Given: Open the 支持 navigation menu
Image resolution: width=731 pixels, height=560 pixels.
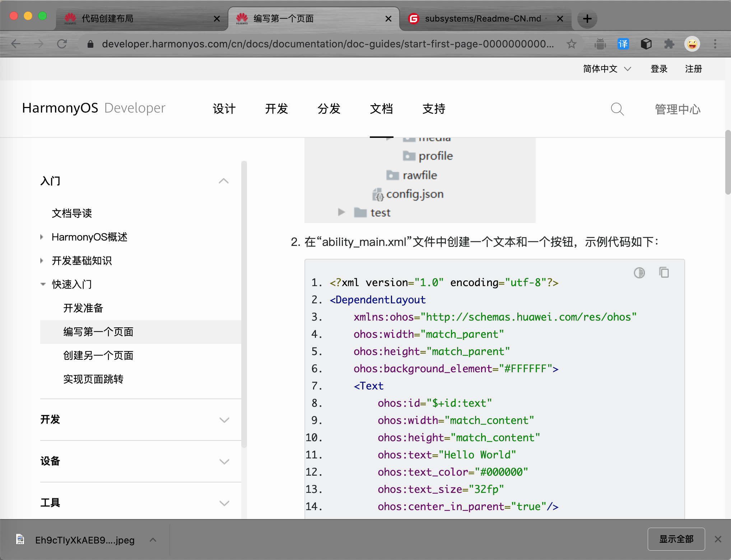Looking at the screenshot, I should pos(434,109).
